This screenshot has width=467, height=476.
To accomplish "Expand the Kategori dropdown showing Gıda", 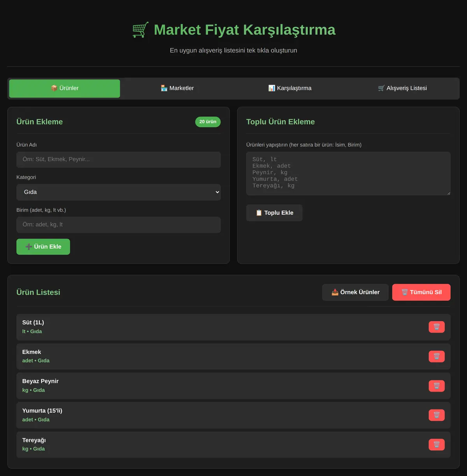I will [x=119, y=192].
